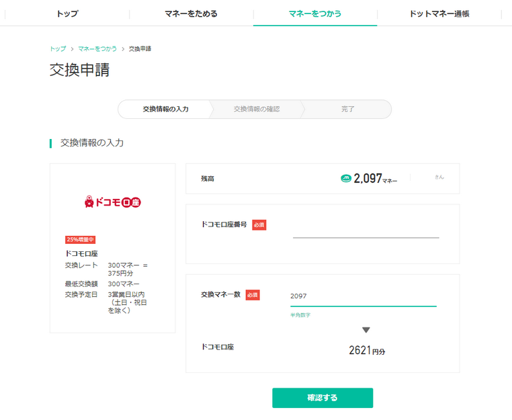Screen dimensions: 512x420
Task: Follow the マネーをつかう breadcrumb link
Action: pyautogui.click(x=97, y=48)
